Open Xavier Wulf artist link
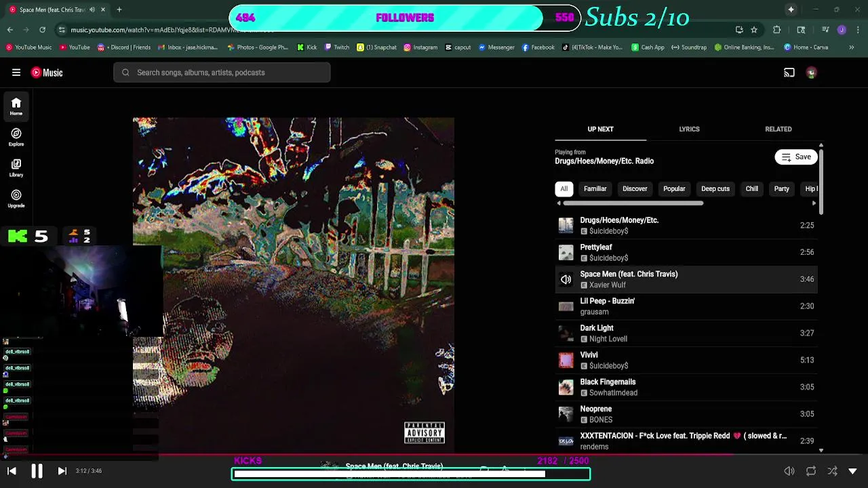The height and width of the screenshot is (488, 868). (608, 285)
